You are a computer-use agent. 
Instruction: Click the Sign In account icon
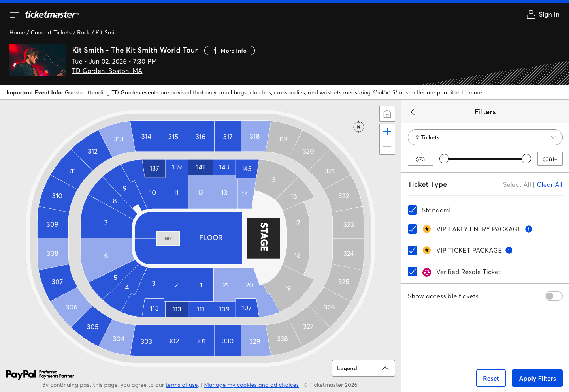pyautogui.click(x=531, y=14)
